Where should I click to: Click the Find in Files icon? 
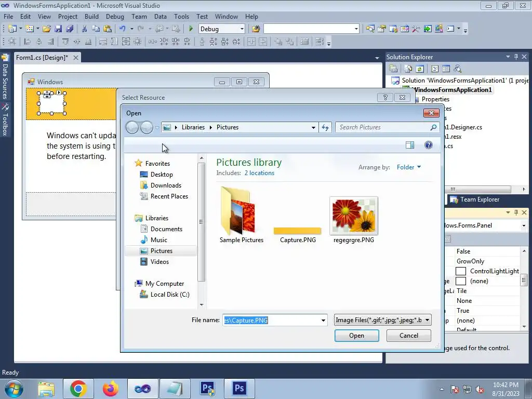(256, 29)
